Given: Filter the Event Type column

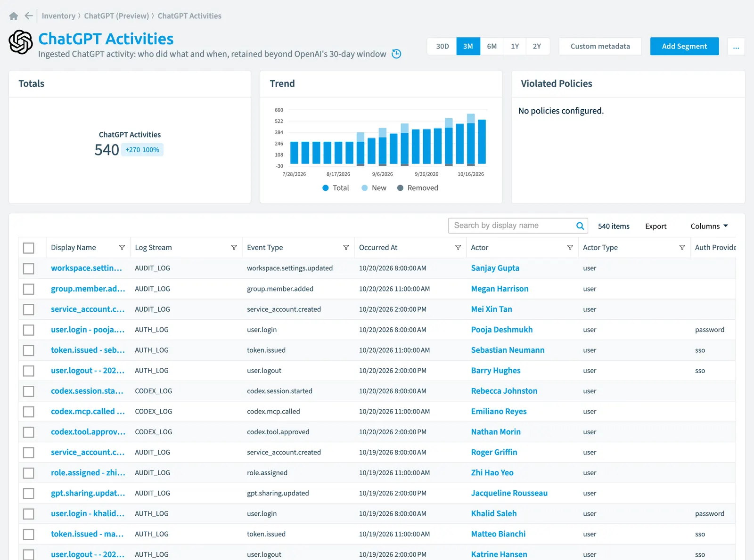Looking at the screenshot, I should 346,248.
